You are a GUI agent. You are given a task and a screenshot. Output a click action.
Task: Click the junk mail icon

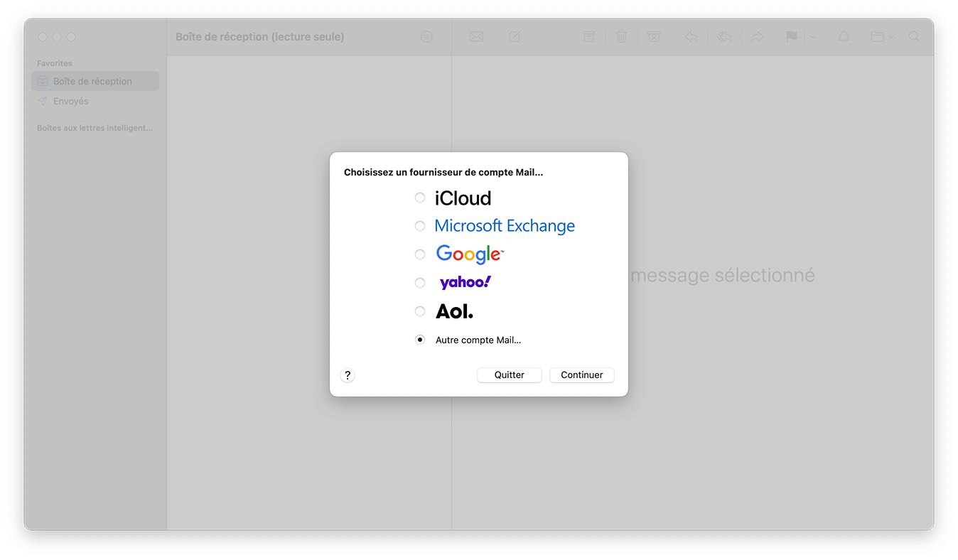pos(654,37)
